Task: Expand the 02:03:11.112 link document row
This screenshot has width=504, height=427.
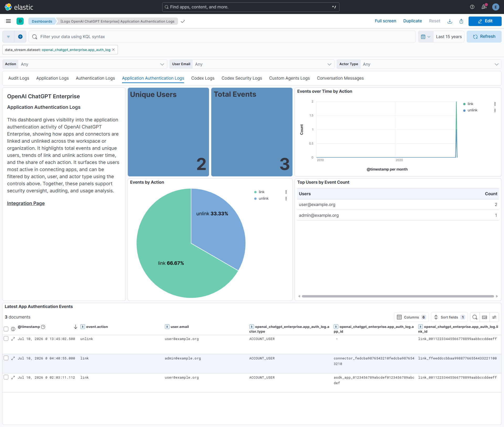Action: [13, 378]
